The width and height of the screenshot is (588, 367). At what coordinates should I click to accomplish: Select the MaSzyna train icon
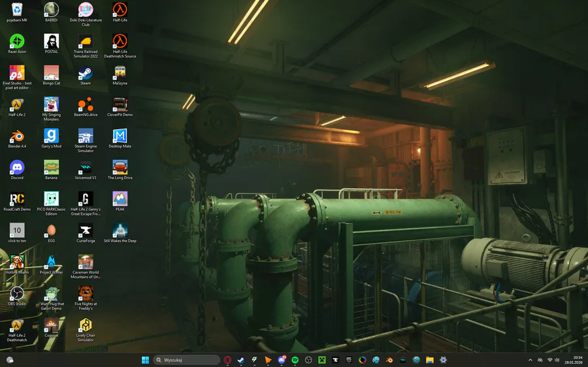tap(120, 75)
